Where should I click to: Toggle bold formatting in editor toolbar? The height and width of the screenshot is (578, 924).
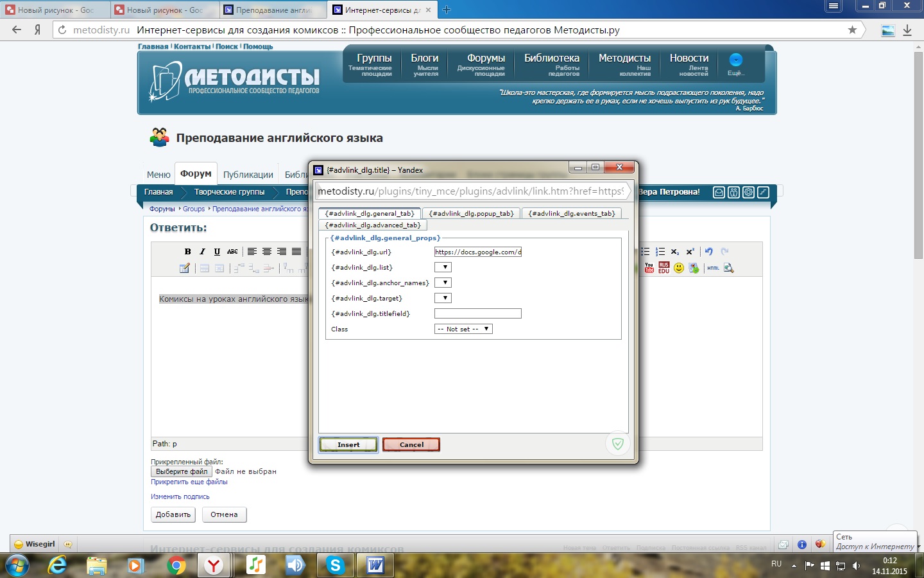click(187, 252)
